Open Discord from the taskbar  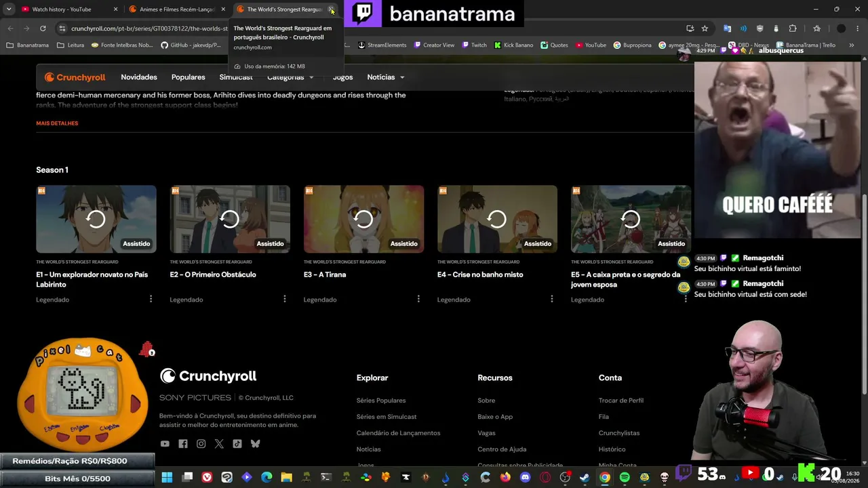525,477
